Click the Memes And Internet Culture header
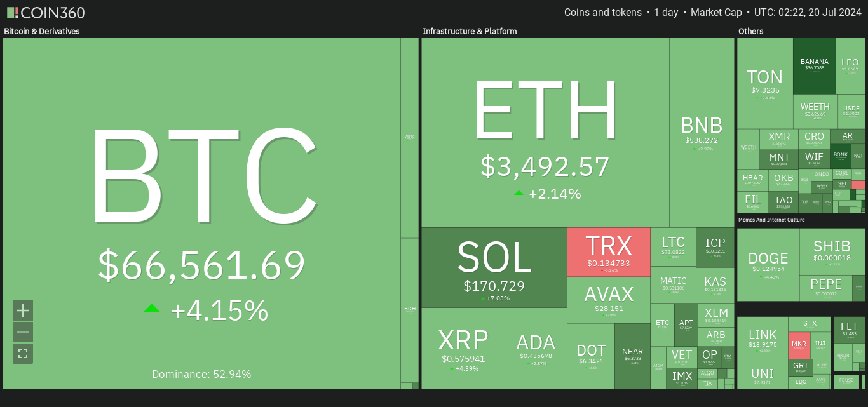The width and height of the screenshot is (868, 407). click(771, 220)
